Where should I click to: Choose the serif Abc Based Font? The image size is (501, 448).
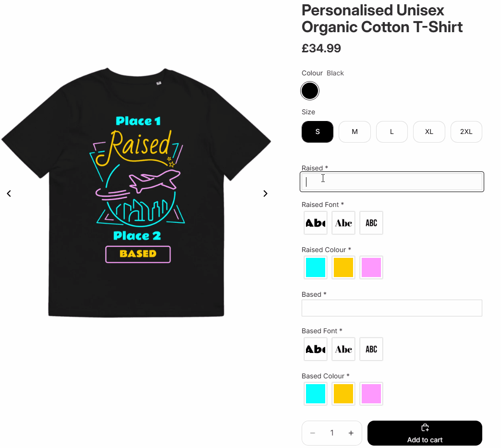(343, 349)
